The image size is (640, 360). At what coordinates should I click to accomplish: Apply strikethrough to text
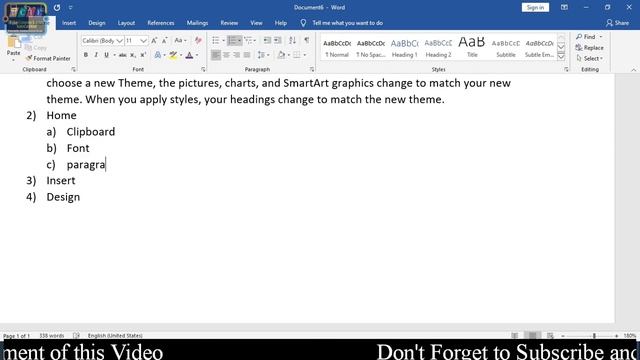[x=122, y=55]
